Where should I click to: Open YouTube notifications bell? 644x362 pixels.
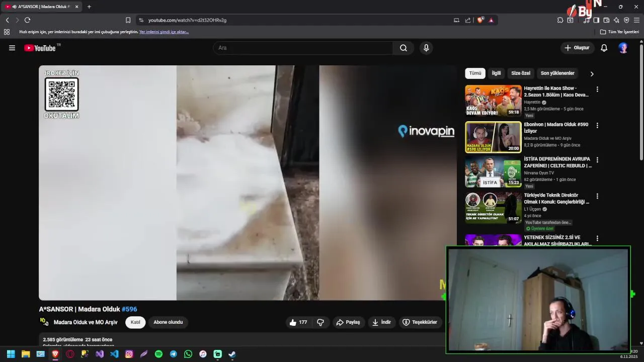click(x=604, y=48)
